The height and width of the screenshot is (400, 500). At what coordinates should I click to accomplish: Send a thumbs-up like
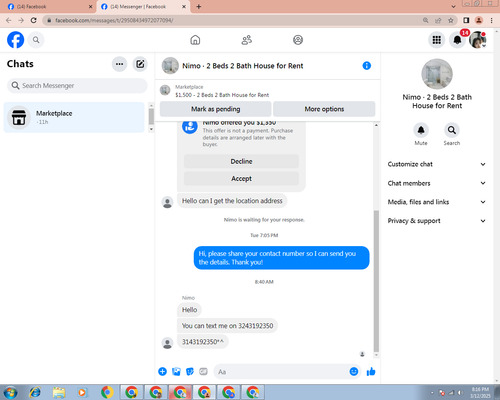371,371
